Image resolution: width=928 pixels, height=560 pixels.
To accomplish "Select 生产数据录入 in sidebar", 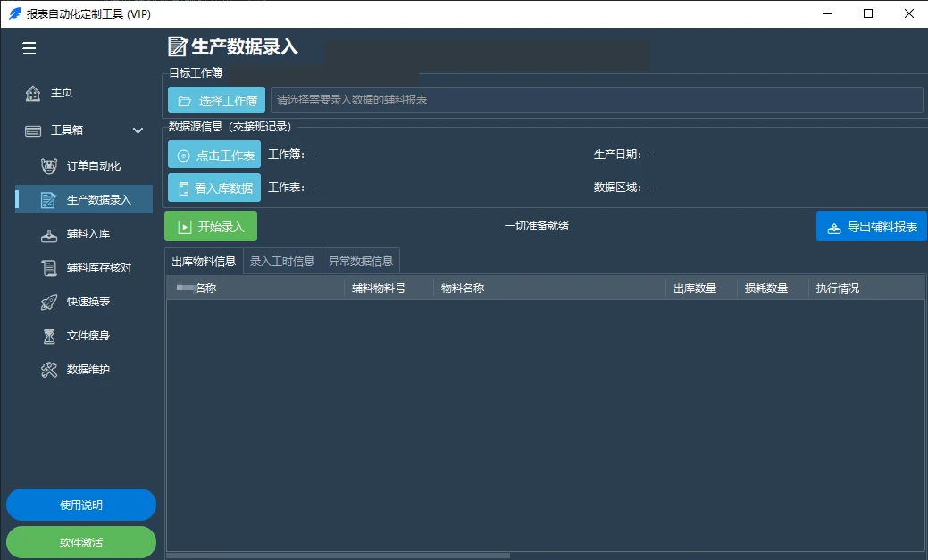I will pyautogui.click(x=83, y=199).
